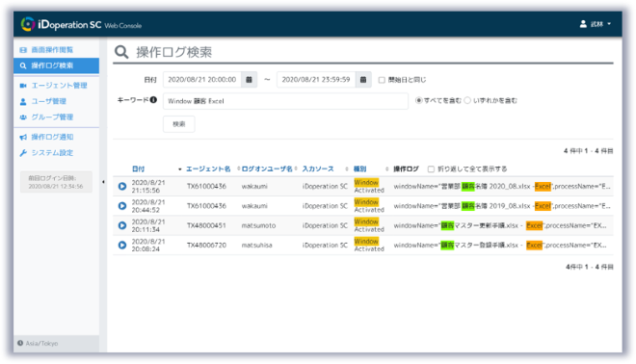
Task: Click the log text containing 2020_08.xlsx
Action: pos(502,186)
